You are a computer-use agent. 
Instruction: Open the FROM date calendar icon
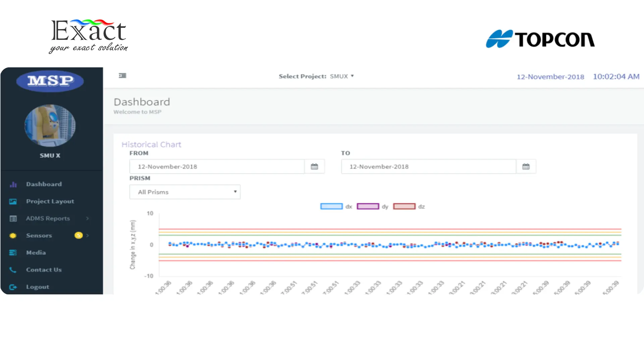(314, 167)
